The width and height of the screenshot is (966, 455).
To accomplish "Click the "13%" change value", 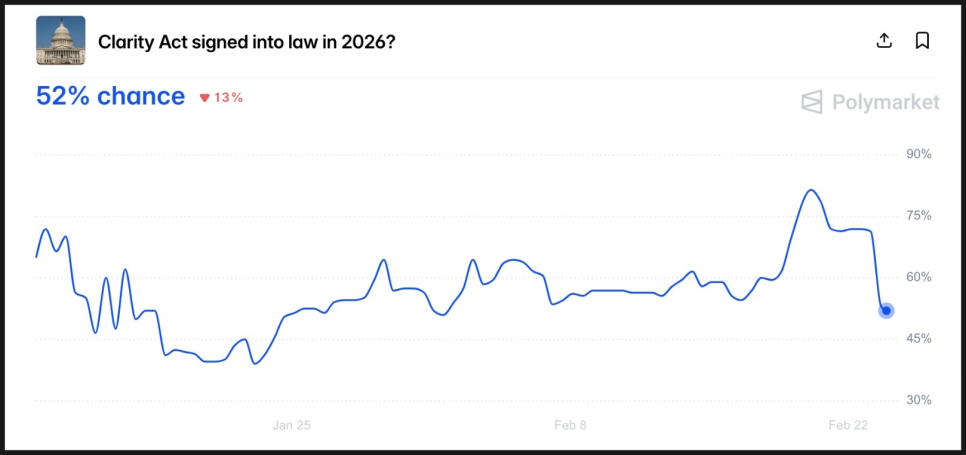I will pyautogui.click(x=229, y=98).
